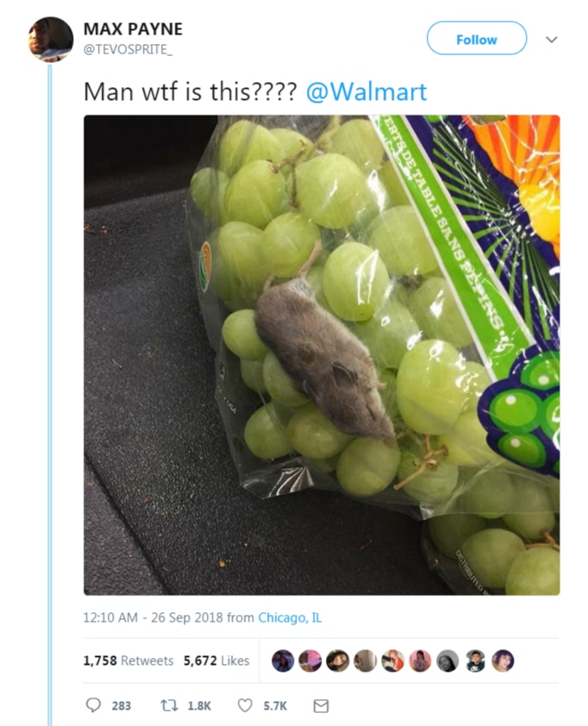Click the tweet timestamp 12:10 AM
Image resolution: width=588 pixels, height=726 pixels.
110,617
